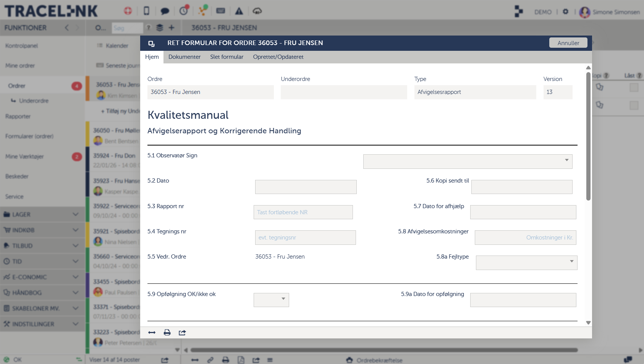Tick the Låst checkbox in the second row
The width and height of the screenshot is (644, 364).
(x=634, y=105)
